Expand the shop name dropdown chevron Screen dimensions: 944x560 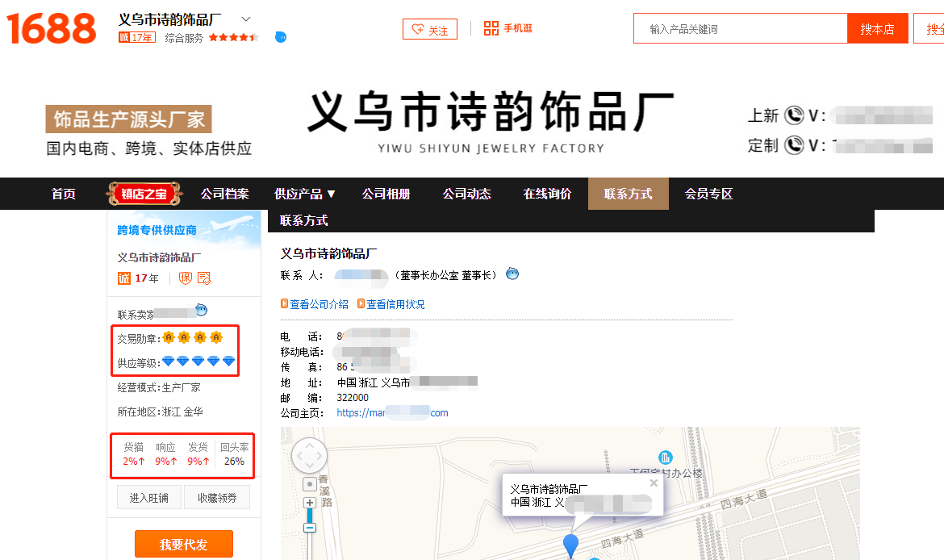245,19
